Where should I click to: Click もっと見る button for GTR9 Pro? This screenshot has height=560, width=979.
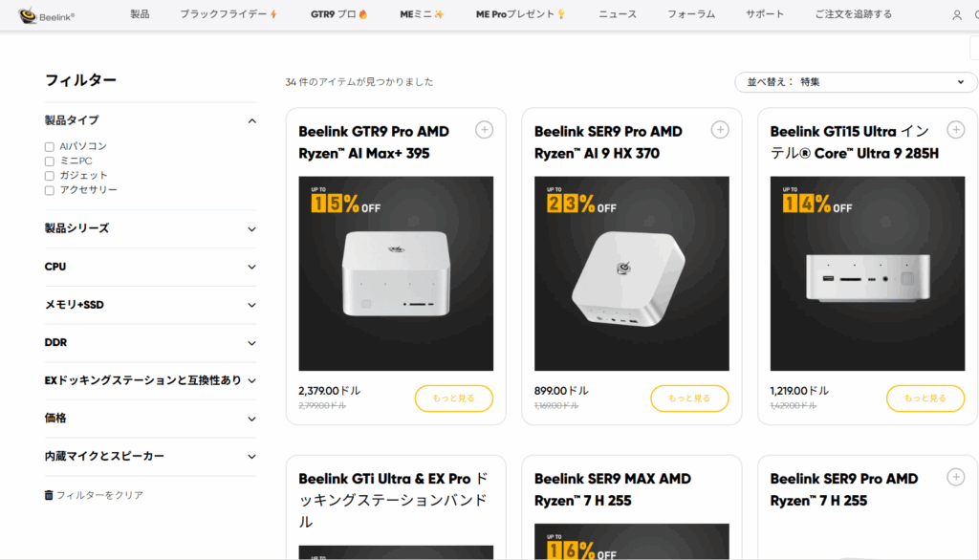point(453,398)
